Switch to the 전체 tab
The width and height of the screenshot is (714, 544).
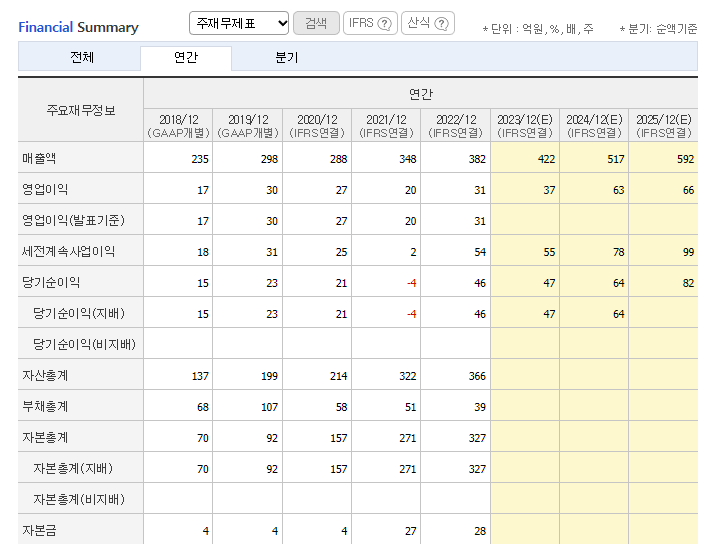pos(82,57)
